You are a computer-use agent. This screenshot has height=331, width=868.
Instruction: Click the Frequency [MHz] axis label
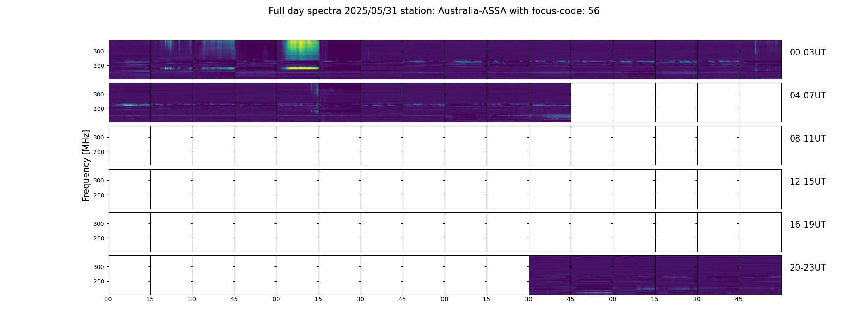click(86, 165)
